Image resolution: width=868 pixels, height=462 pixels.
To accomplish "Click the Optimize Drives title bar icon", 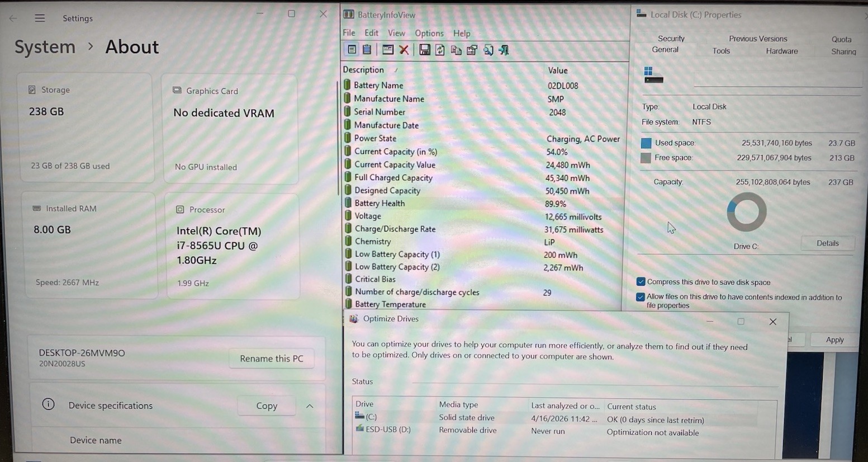I will (353, 319).
